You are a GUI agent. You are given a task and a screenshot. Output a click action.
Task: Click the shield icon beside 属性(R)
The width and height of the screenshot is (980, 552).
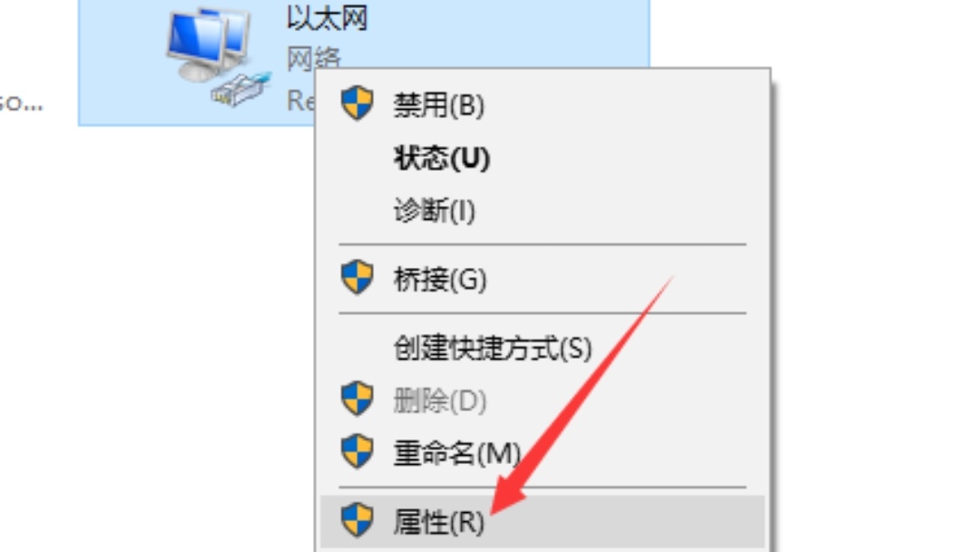point(357,519)
